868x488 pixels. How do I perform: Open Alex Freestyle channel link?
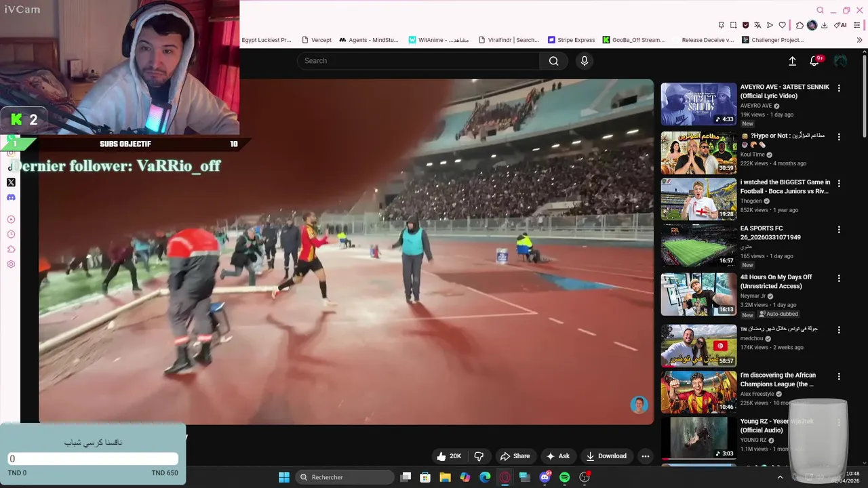coord(757,394)
